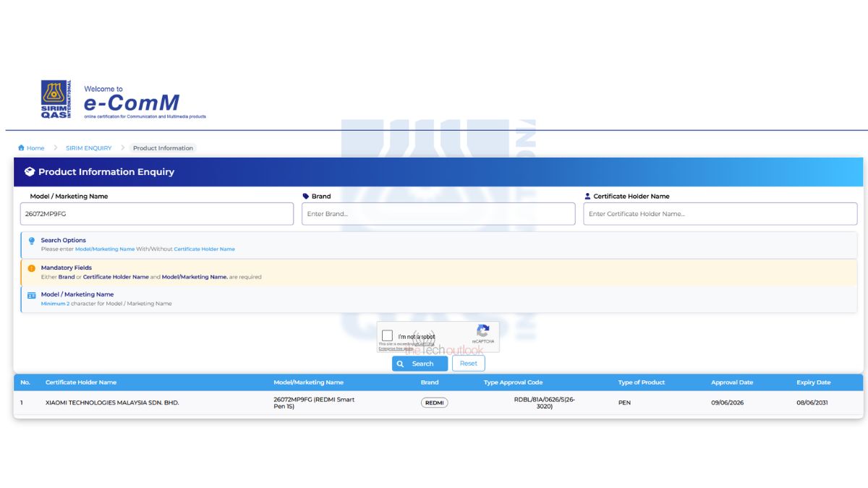Click row number 1 in results table
The width and height of the screenshot is (868, 488).
tap(22, 403)
